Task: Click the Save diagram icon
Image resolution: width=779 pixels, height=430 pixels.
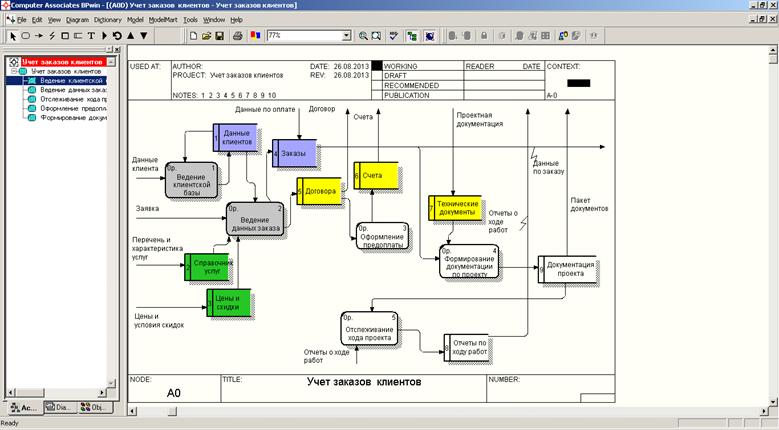Action: [x=219, y=36]
